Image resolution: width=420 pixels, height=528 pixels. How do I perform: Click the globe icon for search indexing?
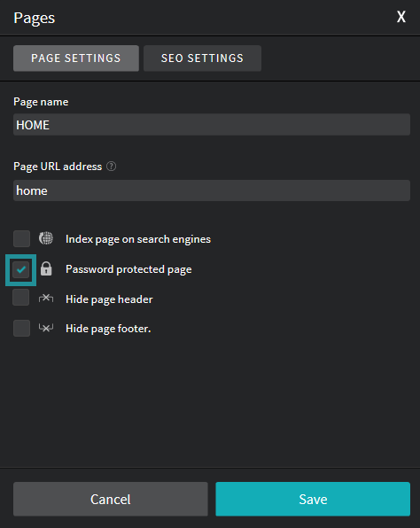(x=46, y=238)
